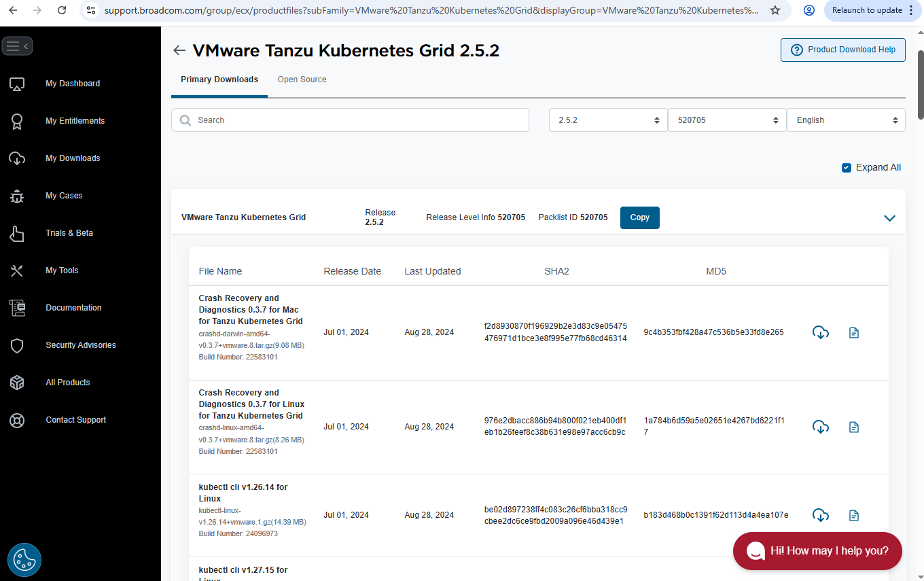Viewport: 924px width, 581px height.
Task: Collapse the sidebar hamburger menu
Action: click(x=18, y=46)
